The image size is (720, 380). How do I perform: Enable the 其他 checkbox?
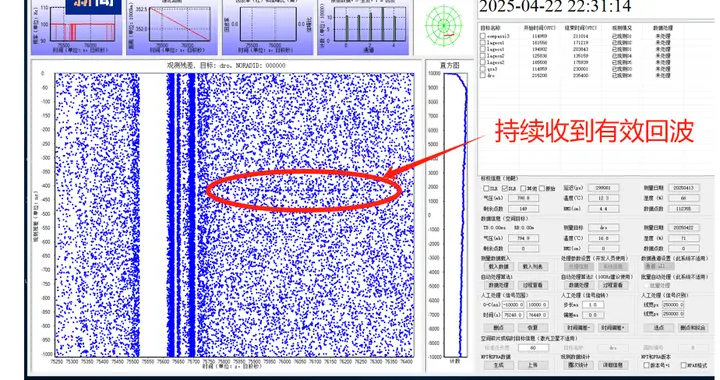click(x=523, y=189)
